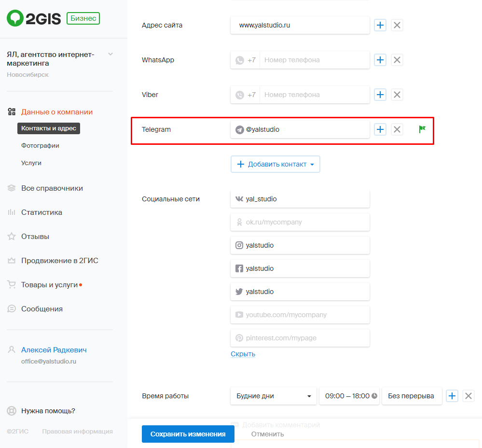Viewport: 482px width, 448px height.
Task: Click the Instagram icon in social networks
Action: [x=239, y=245]
